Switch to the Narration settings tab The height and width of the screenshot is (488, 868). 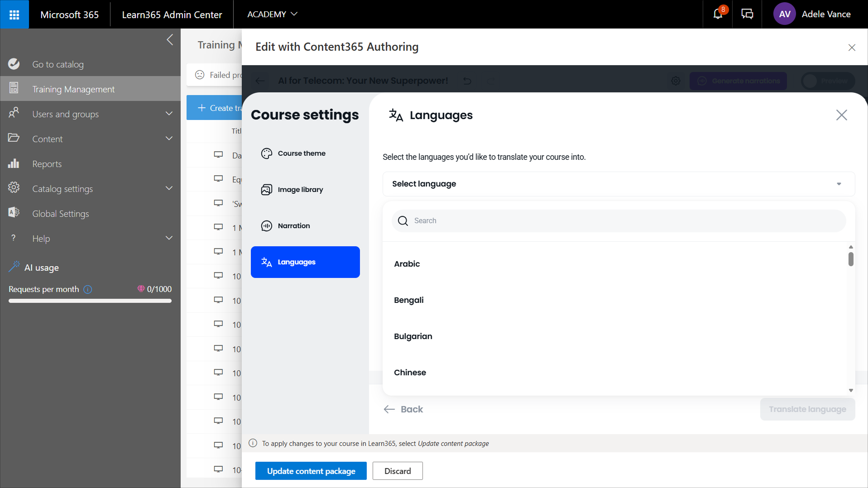pos(293,226)
